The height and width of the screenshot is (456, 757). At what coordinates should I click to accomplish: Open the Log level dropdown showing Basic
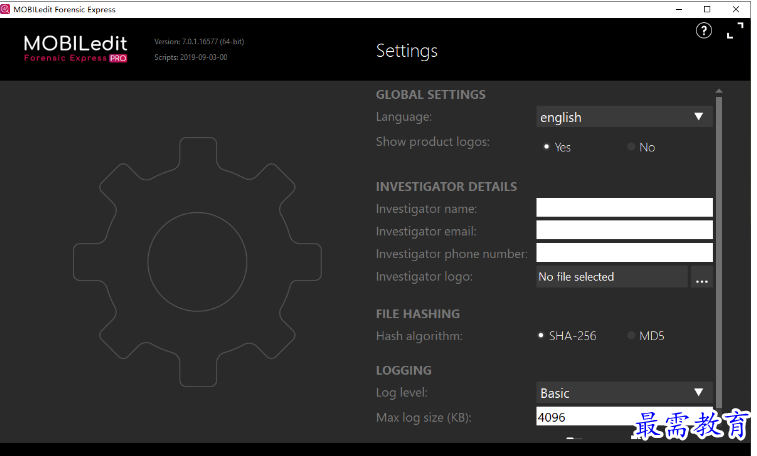624,393
